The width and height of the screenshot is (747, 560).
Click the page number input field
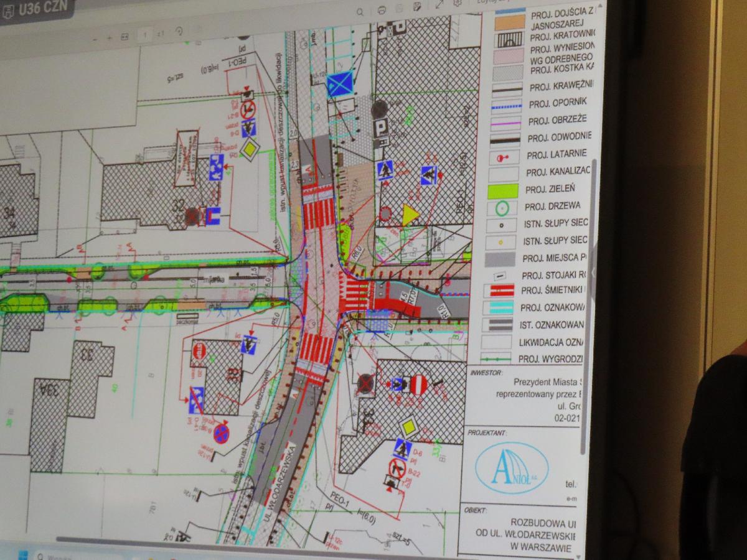(x=145, y=35)
